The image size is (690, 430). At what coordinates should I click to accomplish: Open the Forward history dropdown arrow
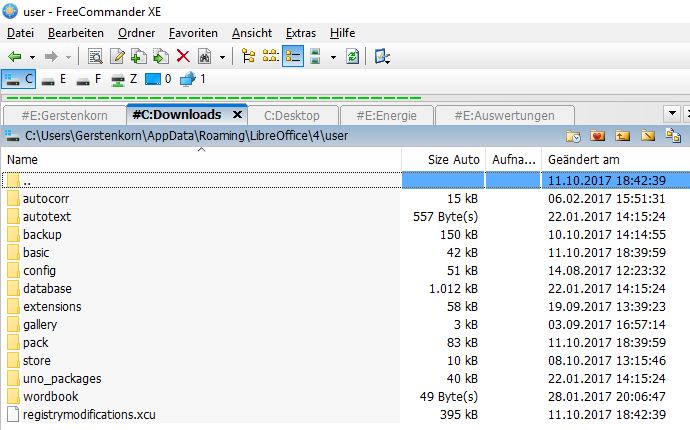68,57
